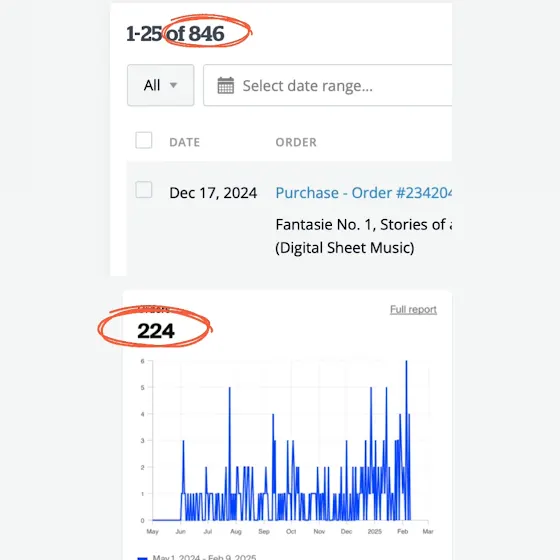Image resolution: width=560 pixels, height=560 pixels.
Task: Click the Oct label on chart axis
Action: 291,531
